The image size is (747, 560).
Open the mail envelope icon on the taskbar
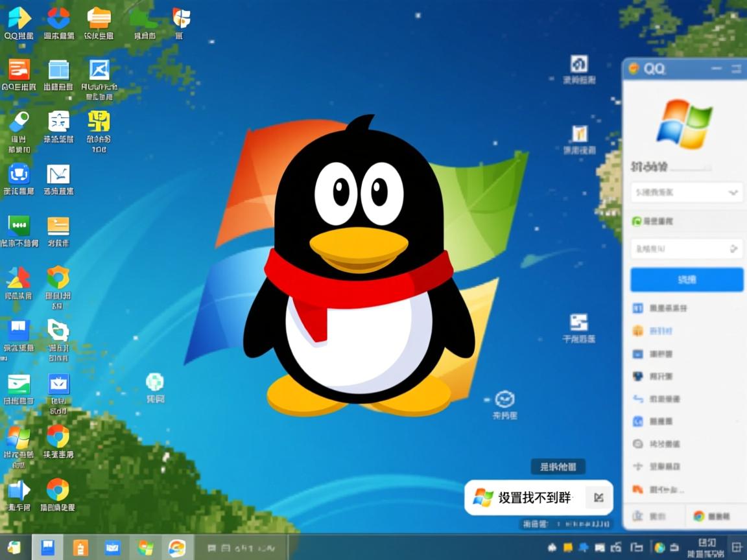113,548
